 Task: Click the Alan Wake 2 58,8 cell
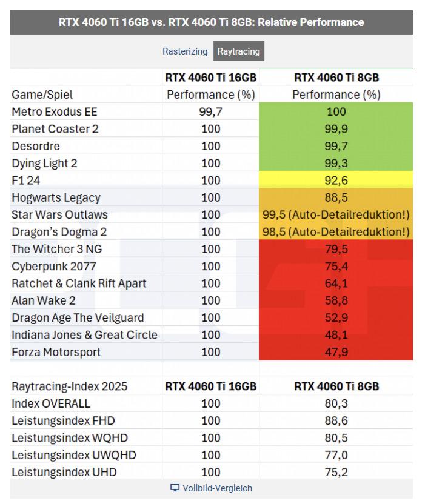[x=336, y=300]
